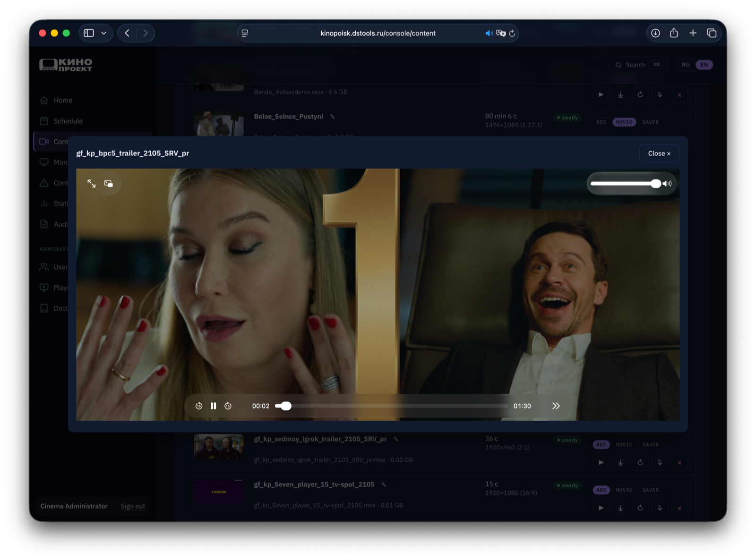Expand Safari tab group dropdown arrow
The image size is (756, 560).
[x=104, y=33]
